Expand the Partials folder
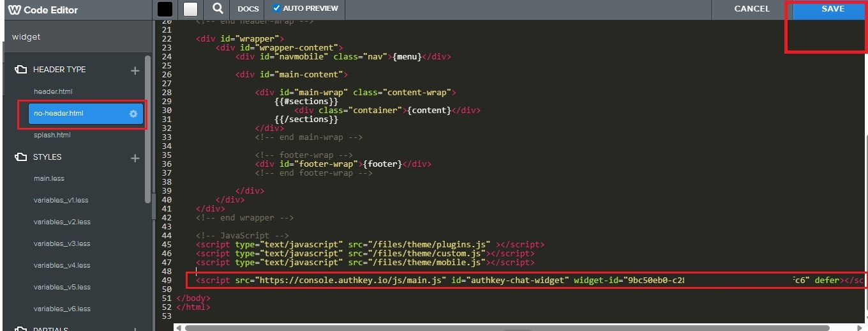This screenshot has width=868, height=331. tap(20, 330)
